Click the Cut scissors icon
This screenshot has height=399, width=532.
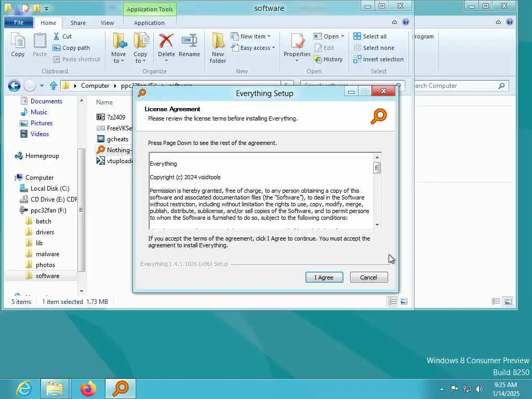click(56, 36)
